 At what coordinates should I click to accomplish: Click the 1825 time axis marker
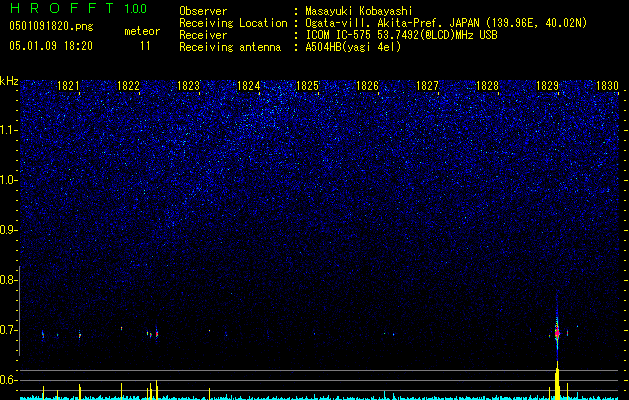click(x=307, y=85)
